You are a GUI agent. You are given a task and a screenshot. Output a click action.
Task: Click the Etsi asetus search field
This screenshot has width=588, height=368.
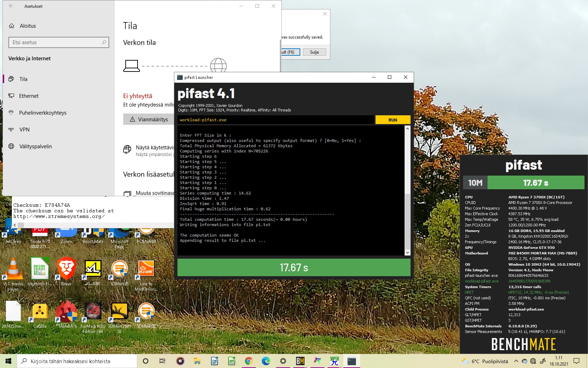pyautogui.click(x=59, y=42)
